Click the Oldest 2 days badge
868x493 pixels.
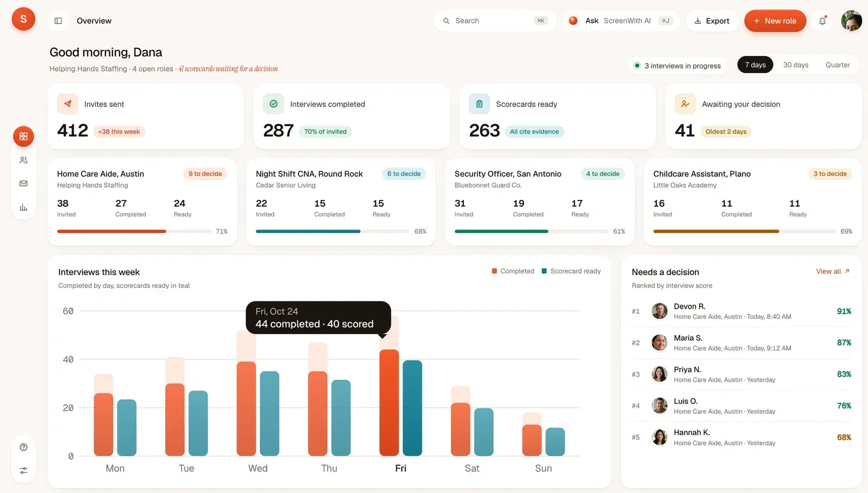point(726,132)
